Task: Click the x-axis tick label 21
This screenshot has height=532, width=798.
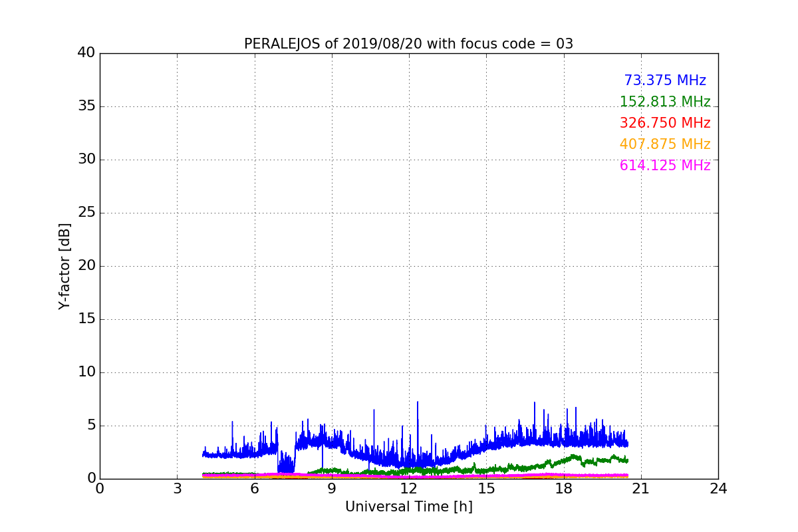Action: pyautogui.click(x=640, y=489)
